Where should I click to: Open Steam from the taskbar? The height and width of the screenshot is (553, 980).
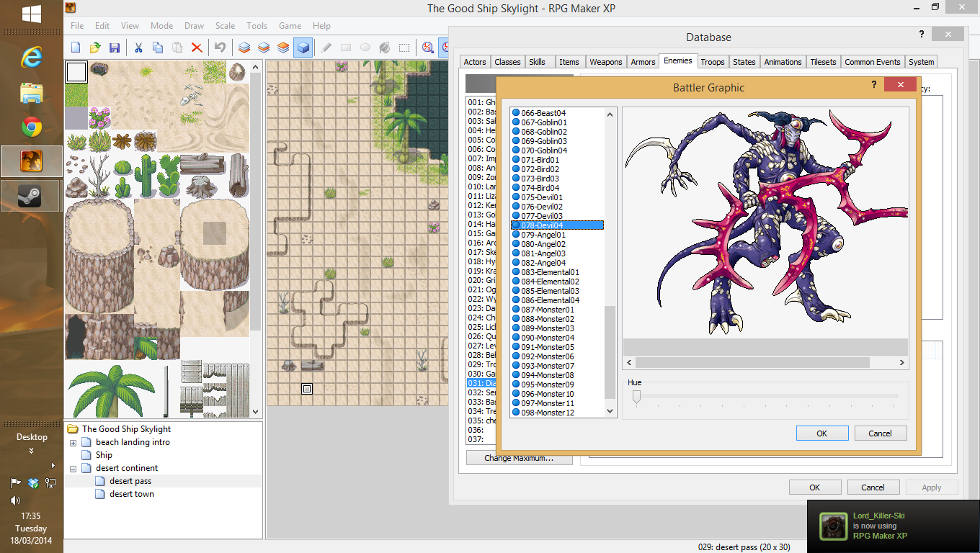(x=31, y=195)
